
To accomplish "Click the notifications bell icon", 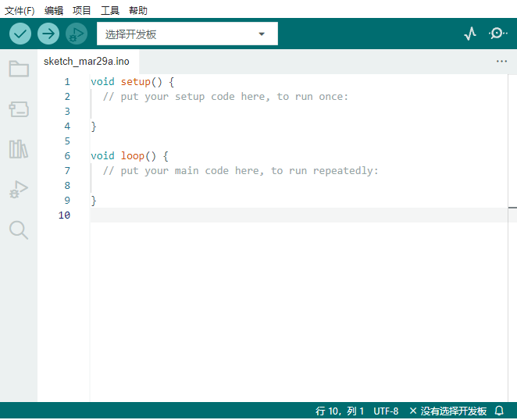I will pyautogui.click(x=499, y=411).
